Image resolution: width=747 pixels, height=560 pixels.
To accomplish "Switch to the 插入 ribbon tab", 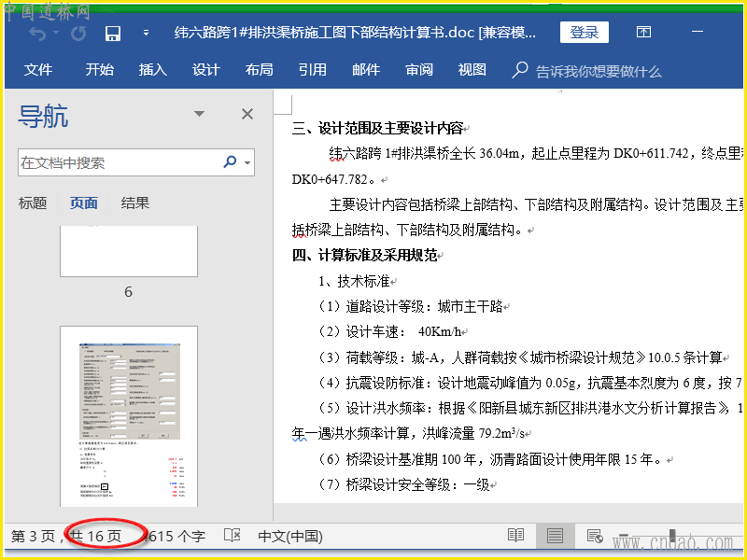I will (152, 69).
